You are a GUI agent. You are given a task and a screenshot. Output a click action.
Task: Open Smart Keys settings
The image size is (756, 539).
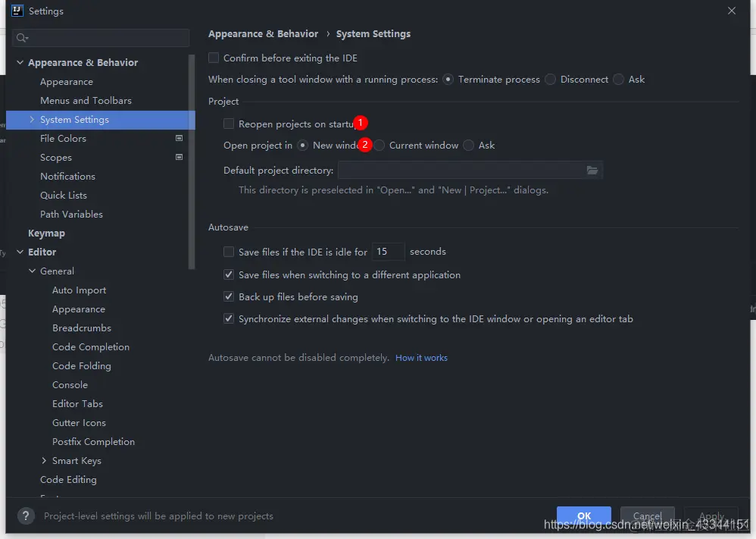[x=77, y=460]
